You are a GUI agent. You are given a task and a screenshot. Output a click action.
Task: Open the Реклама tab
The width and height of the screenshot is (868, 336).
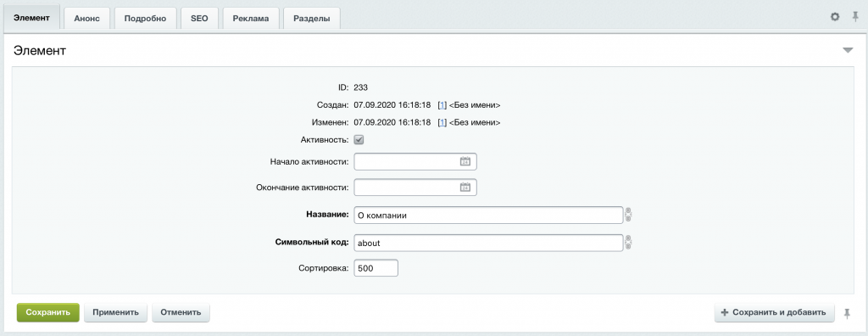point(251,19)
